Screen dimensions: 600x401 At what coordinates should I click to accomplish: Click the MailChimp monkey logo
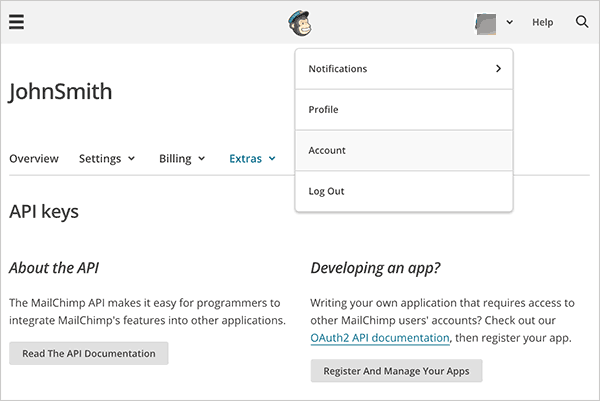300,23
